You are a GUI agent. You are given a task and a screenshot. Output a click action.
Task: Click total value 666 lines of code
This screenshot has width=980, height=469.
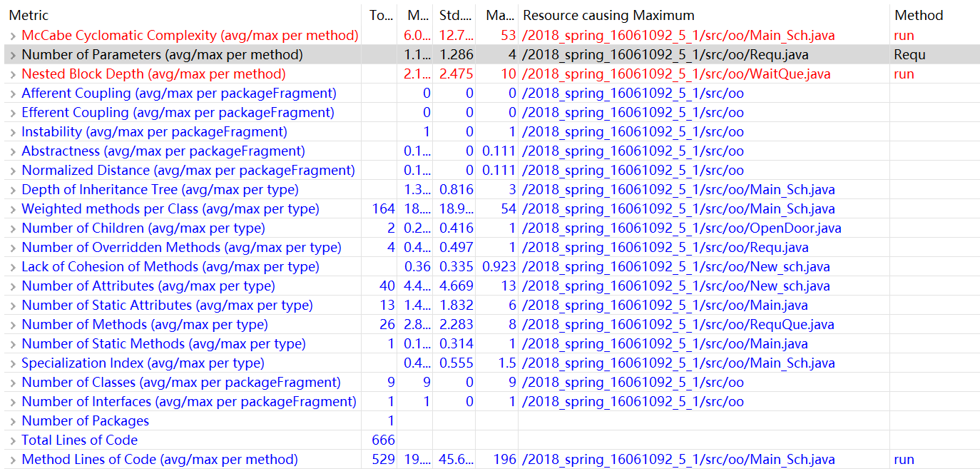point(384,440)
